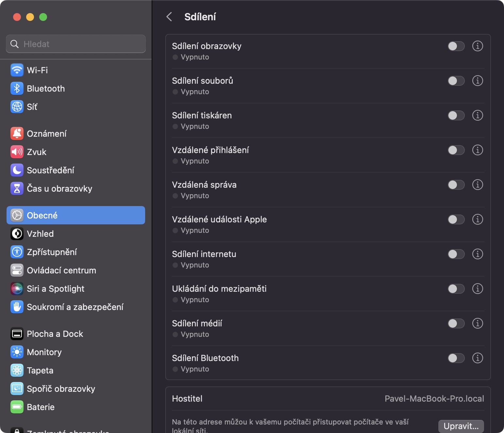Open Soukromí a zabezpečení section
Screen dimensions: 504x433
(x=75, y=307)
